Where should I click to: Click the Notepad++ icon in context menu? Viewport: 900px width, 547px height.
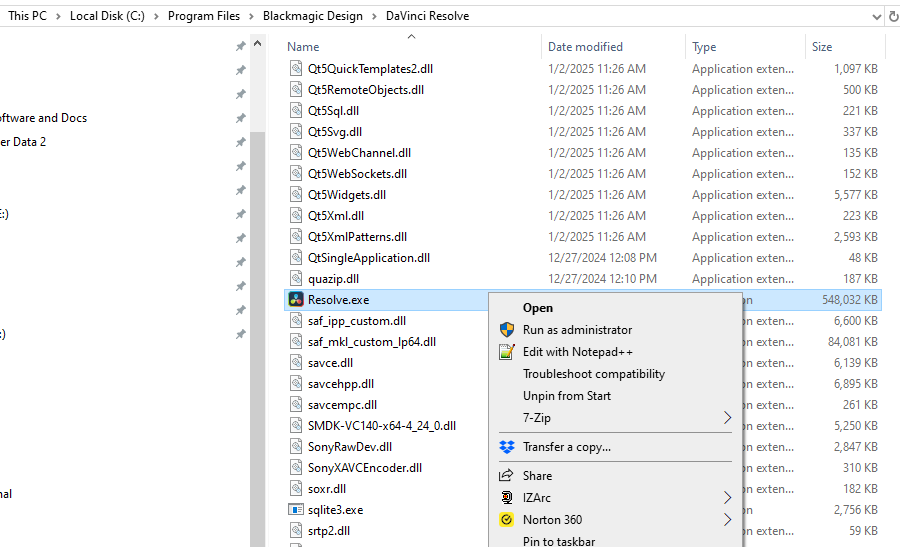[x=507, y=351]
